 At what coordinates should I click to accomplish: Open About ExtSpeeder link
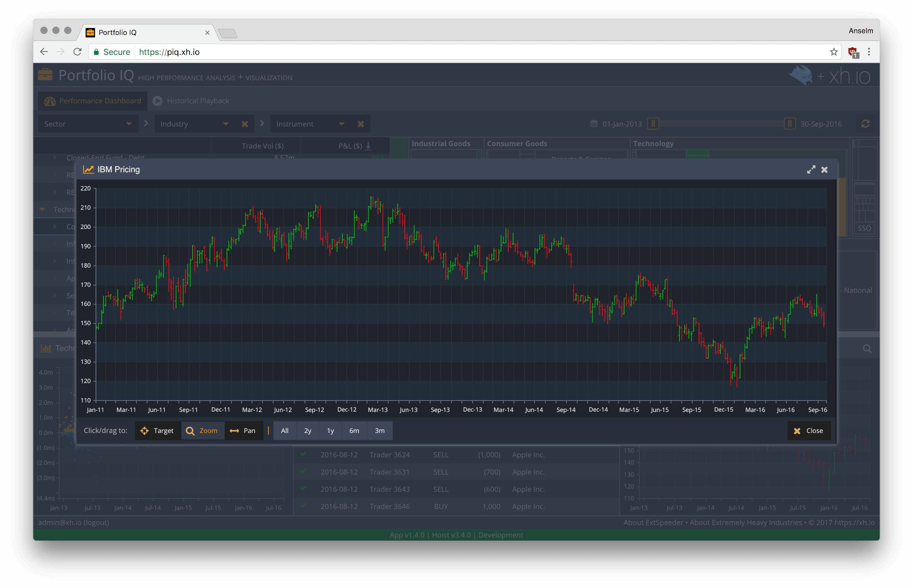pyautogui.click(x=653, y=523)
